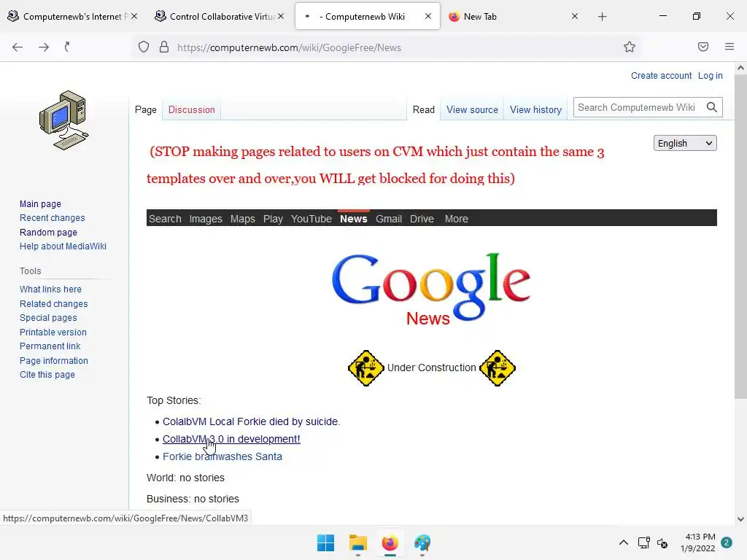Click the Computernewb Wiki computer logo
This screenshot has height=560, width=747.
coord(64,120)
